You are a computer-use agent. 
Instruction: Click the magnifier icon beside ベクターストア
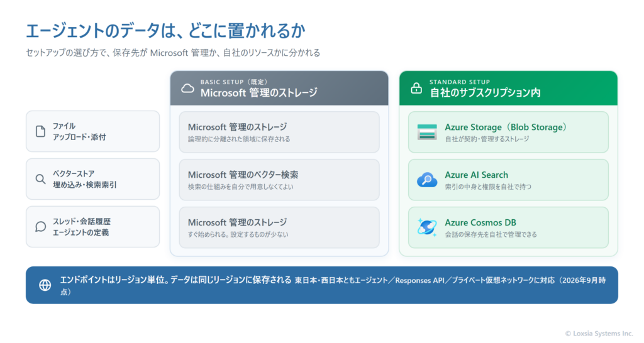40,179
